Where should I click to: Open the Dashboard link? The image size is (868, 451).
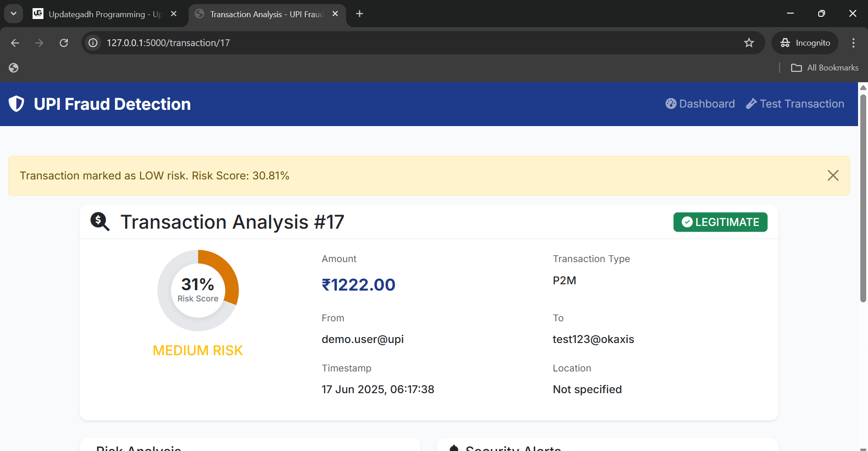700,104
